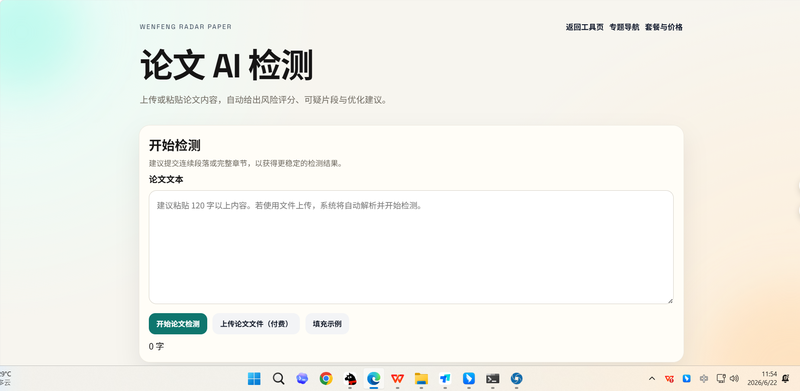Click the WENFENG RADAR PAPER brand text
This screenshot has width=800, height=391.
click(x=186, y=27)
